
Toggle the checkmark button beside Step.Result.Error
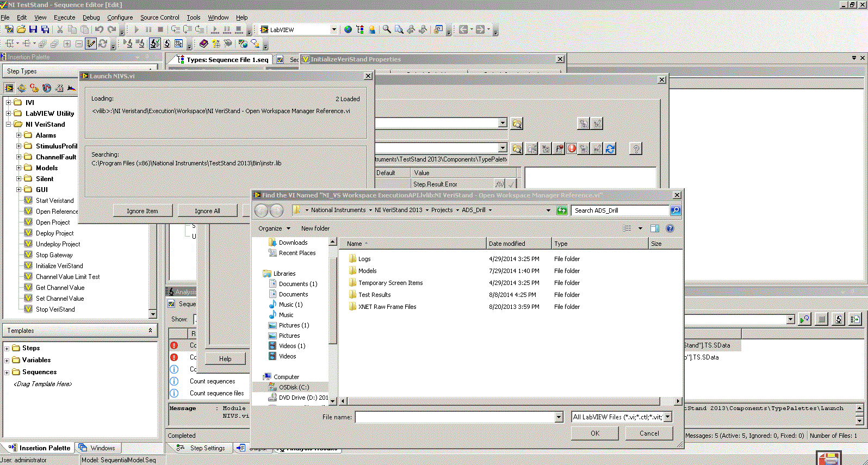tap(511, 184)
